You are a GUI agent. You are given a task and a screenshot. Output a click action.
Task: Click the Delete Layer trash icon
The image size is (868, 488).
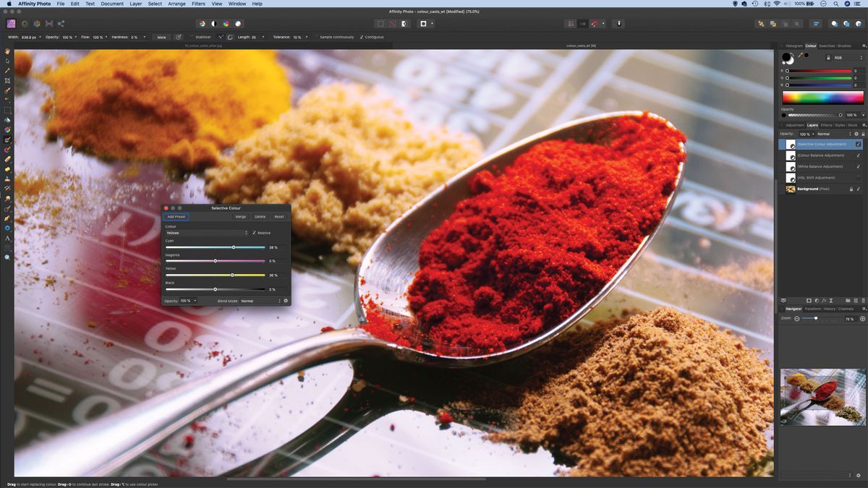pyautogui.click(x=863, y=301)
